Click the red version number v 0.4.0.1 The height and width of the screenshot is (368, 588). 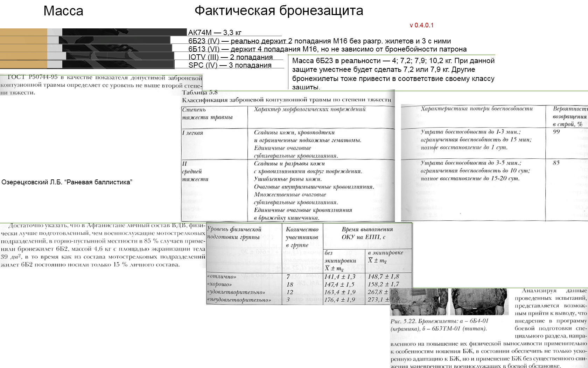point(421,25)
